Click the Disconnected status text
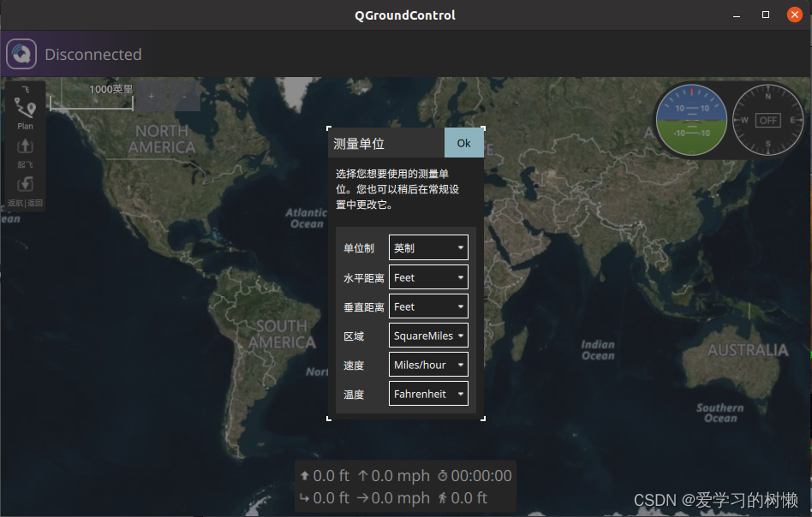 [x=93, y=55]
